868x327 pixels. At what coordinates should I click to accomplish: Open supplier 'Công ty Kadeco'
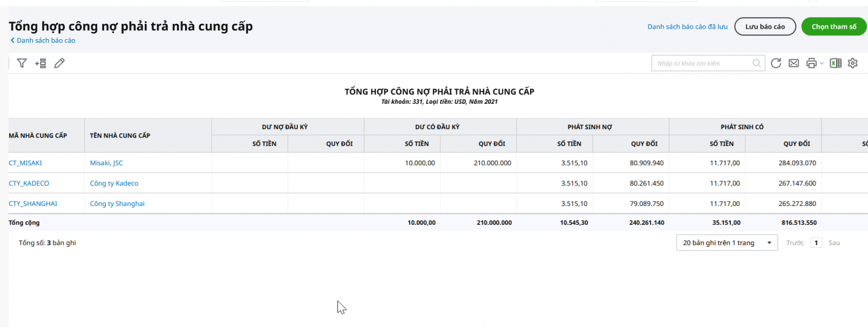coord(114,184)
